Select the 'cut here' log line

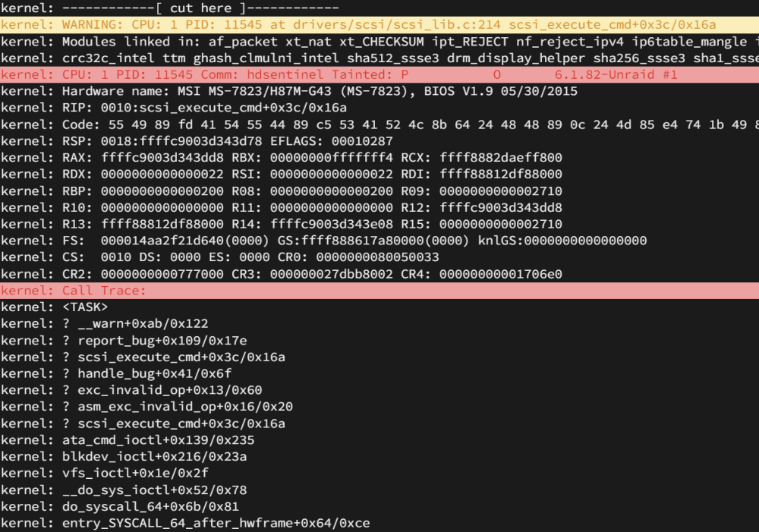tap(379, 8)
